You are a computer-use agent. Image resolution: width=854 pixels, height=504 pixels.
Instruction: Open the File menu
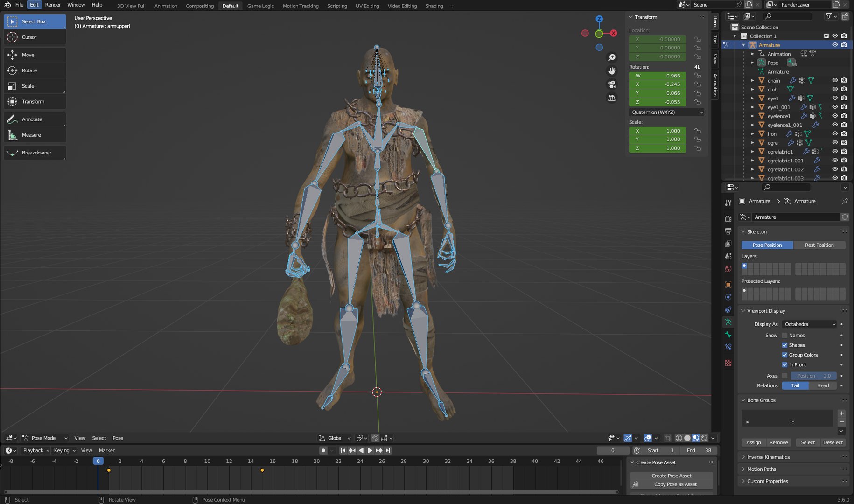(x=19, y=5)
